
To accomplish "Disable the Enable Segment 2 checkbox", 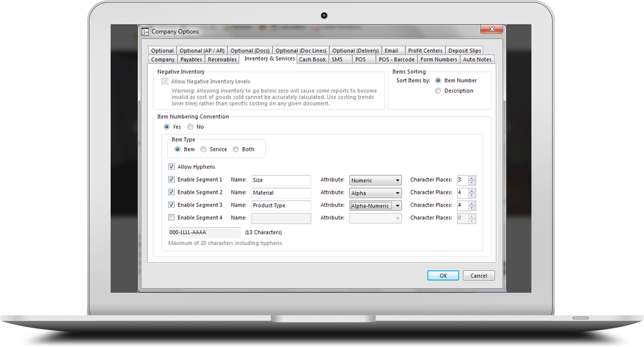I will click(x=171, y=192).
